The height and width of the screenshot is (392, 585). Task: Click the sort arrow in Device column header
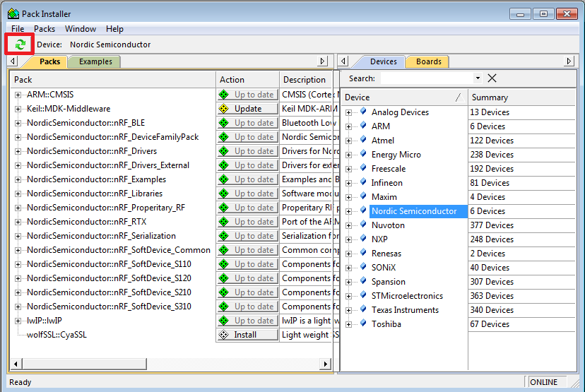pyautogui.click(x=460, y=97)
